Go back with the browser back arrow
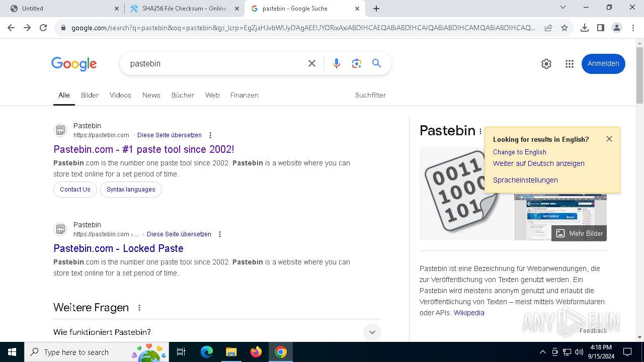This screenshot has width=644, height=362. 12,28
